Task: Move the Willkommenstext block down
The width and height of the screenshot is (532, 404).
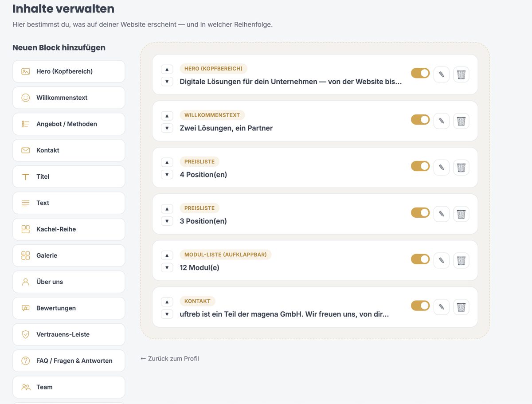Action: 167,128
